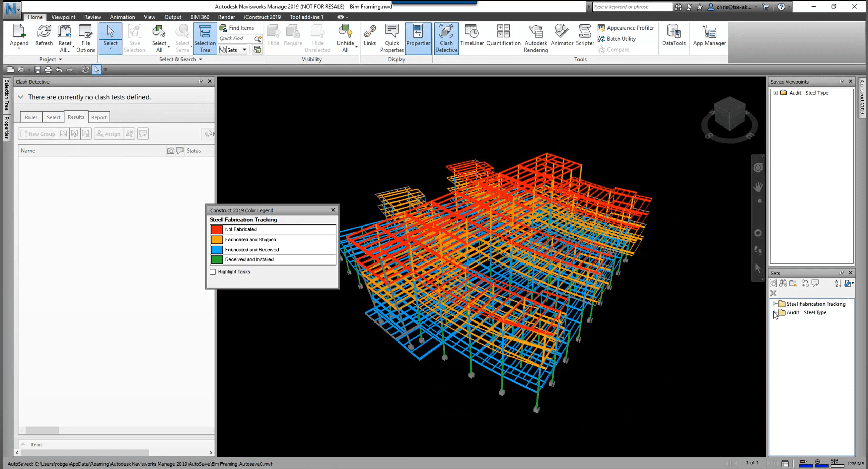Open the Appearance Profiler
Viewport: 868px width, 469px height.
point(626,28)
